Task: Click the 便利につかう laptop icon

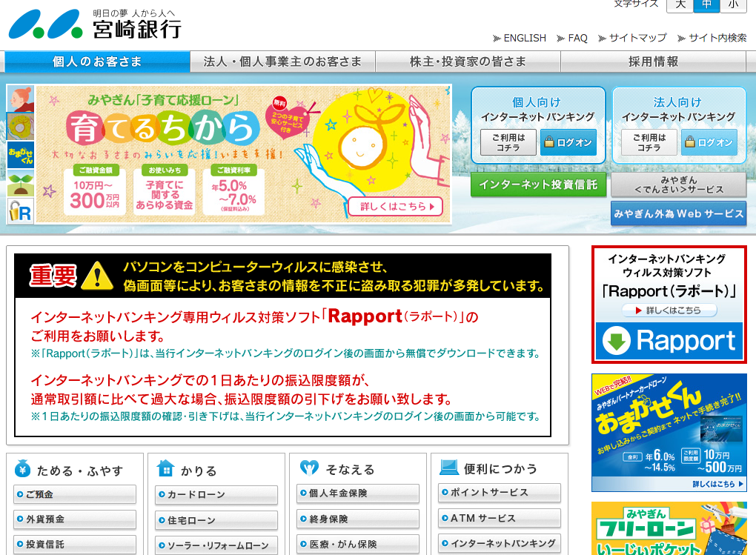Action: pos(449,468)
